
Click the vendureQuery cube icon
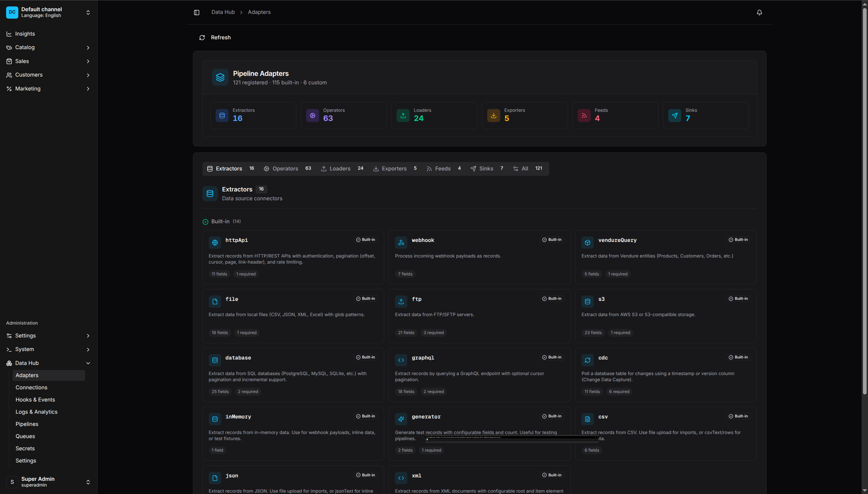click(587, 243)
